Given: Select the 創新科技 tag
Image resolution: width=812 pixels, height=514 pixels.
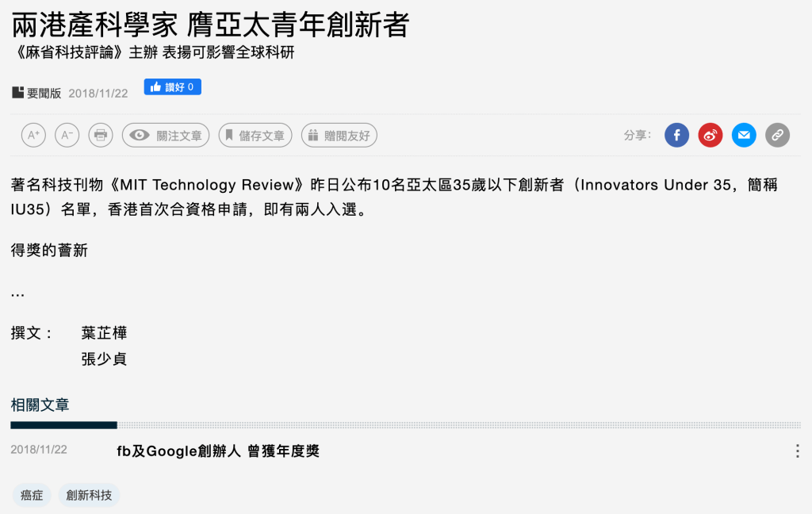Looking at the screenshot, I should [89, 496].
